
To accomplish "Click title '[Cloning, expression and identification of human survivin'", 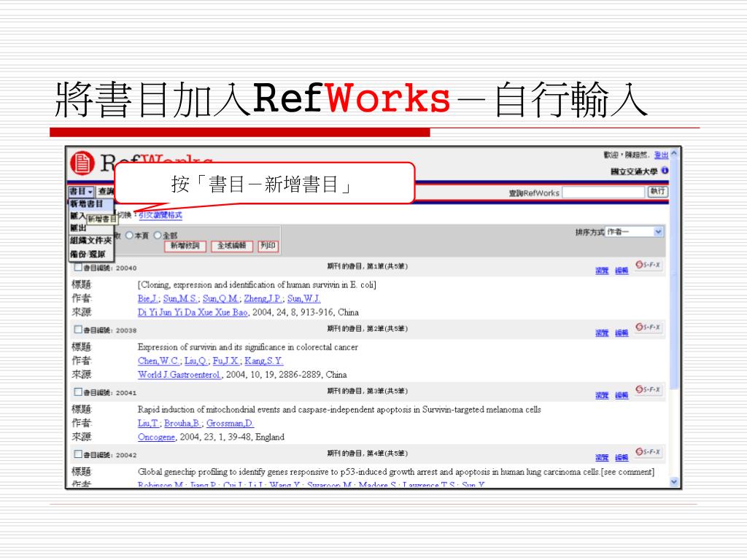I will click(257, 285).
